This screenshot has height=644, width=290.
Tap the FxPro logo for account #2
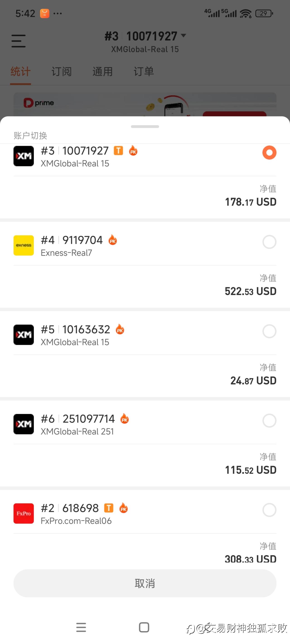click(24, 513)
